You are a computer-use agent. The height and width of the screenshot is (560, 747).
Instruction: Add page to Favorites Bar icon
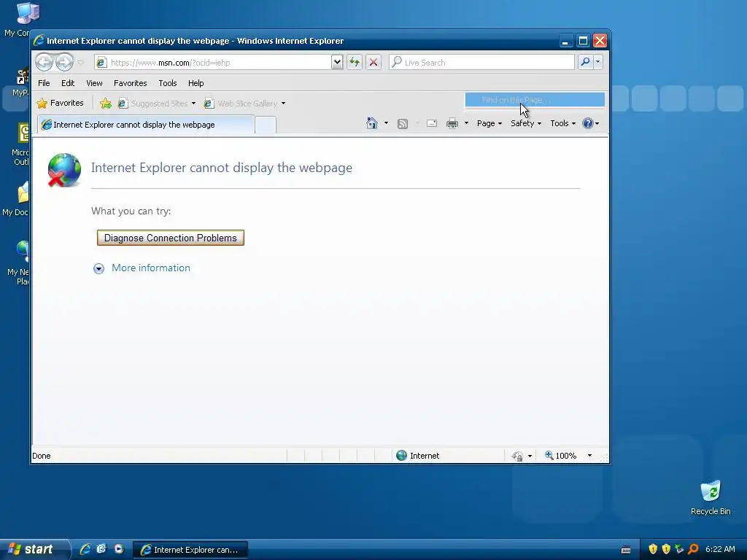[x=105, y=103]
